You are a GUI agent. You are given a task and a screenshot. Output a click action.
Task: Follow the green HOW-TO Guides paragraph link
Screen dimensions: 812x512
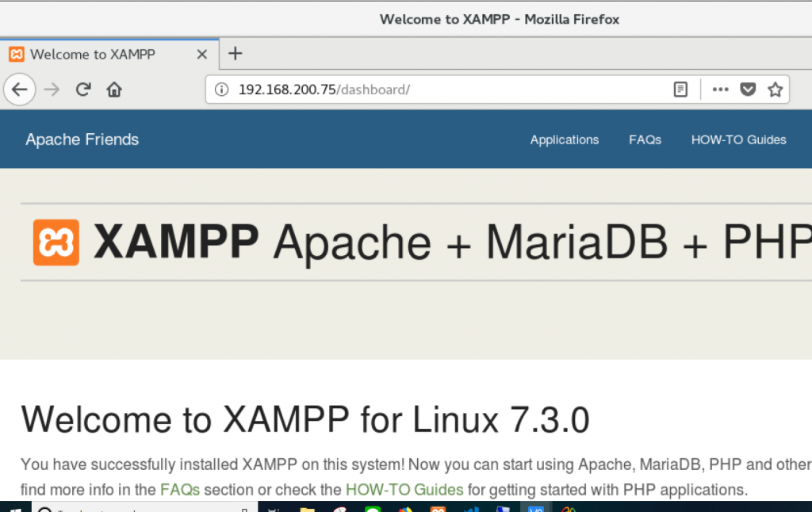pyautogui.click(x=404, y=490)
